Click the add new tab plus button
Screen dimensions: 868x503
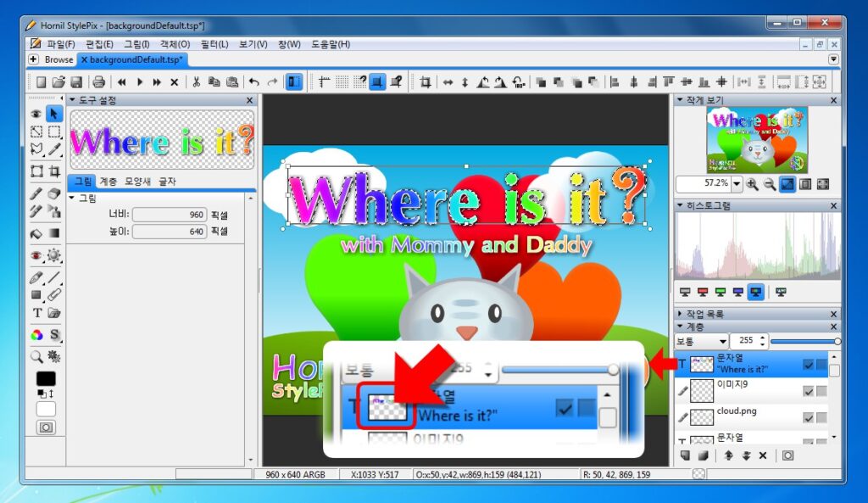(33, 59)
